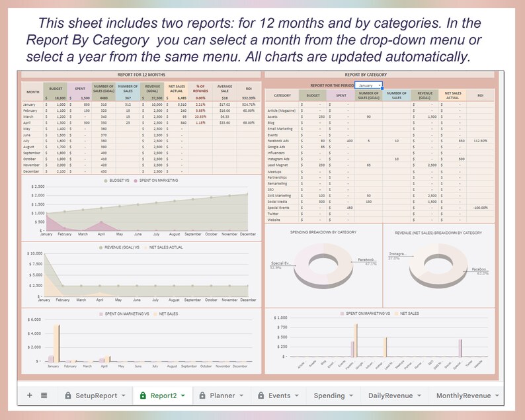The height and width of the screenshot is (420, 525).
Task: Click the Report By Category header
Action: (x=366, y=75)
